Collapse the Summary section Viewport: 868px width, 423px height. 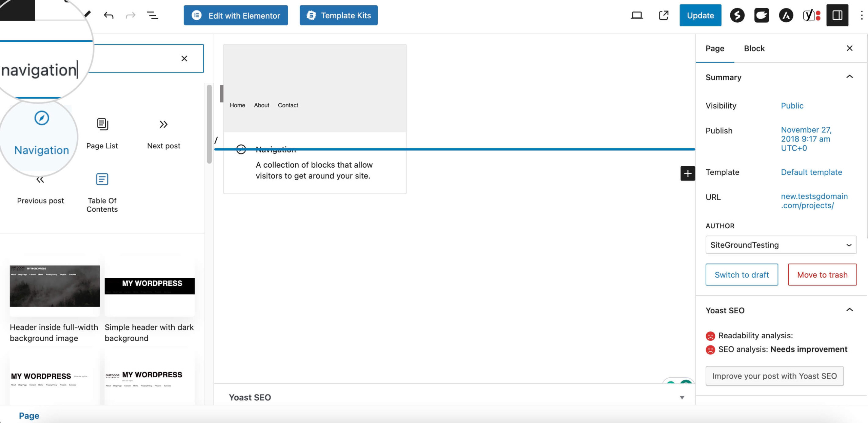click(849, 77)
